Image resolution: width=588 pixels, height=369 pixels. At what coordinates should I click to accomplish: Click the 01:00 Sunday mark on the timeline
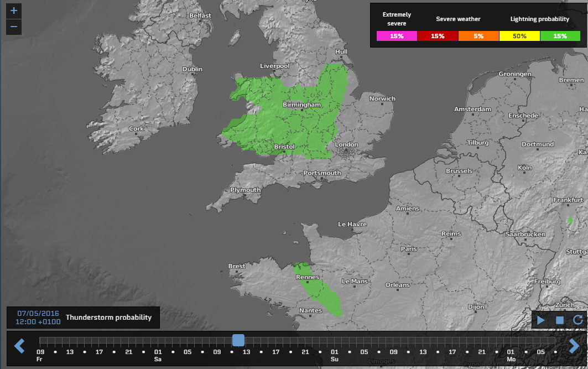click(x=334, y=351)
